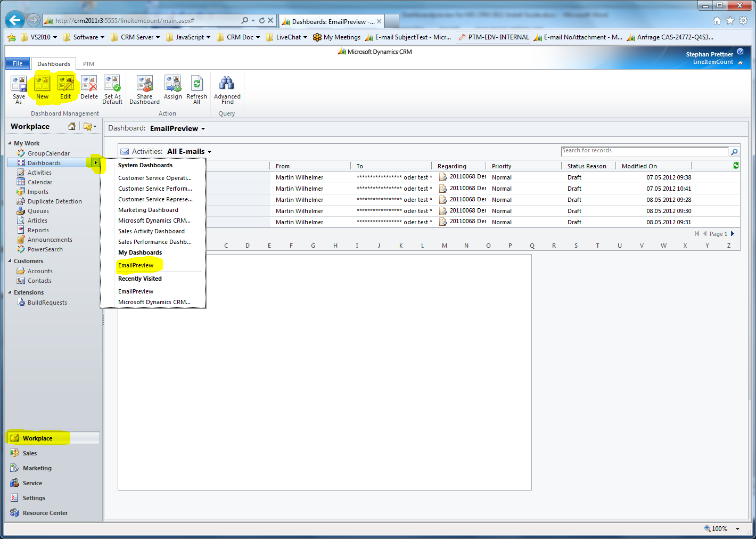Open the File ribbon tab
The image size is (756, 539).
pyautogui.click(x=18, y=63)
